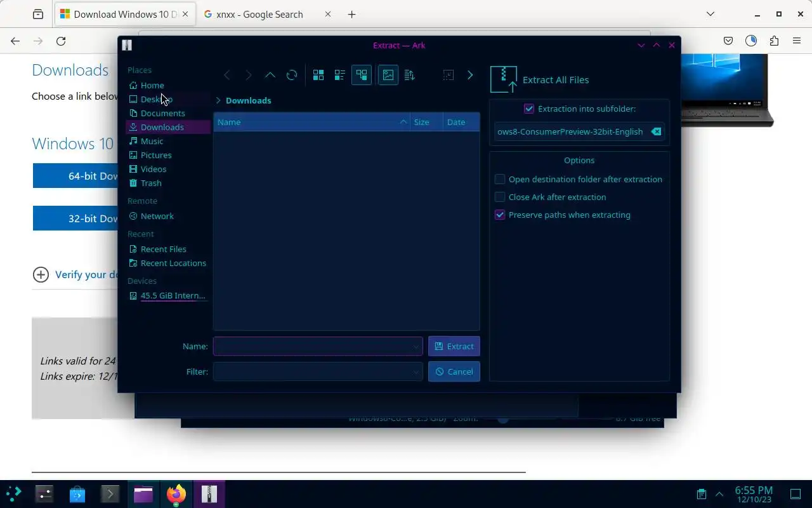
Task: Open Firefox list all tabs dropdown
Action: click(x=710, y=14)
